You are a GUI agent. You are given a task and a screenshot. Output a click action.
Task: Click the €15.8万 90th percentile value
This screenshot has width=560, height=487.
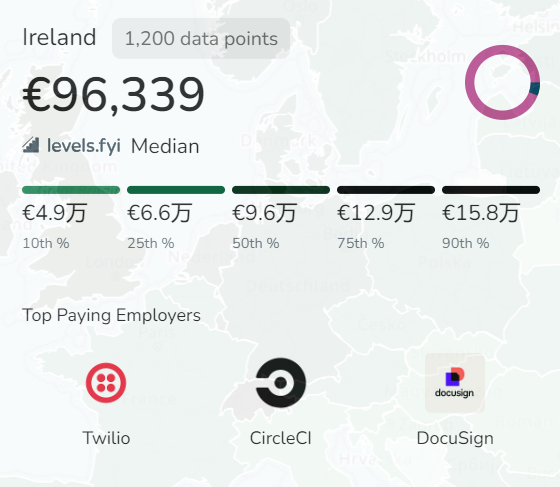pyautogui.click(x=481, y=213)
